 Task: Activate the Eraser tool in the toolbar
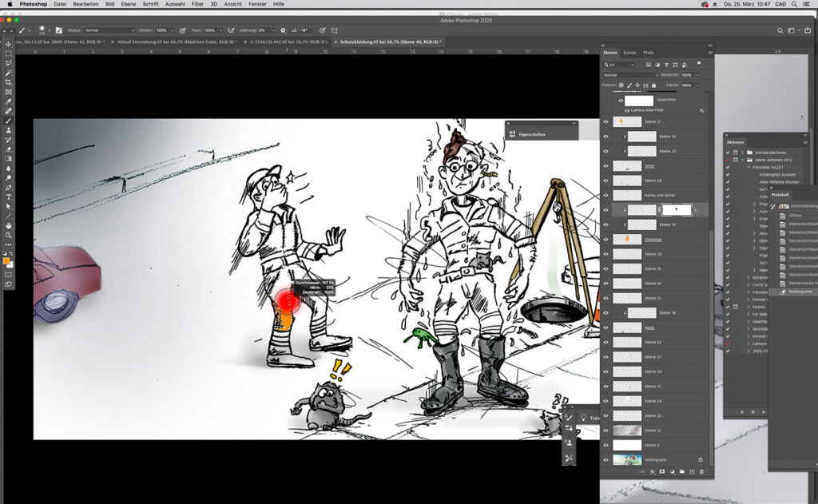(x=9, y=149)
